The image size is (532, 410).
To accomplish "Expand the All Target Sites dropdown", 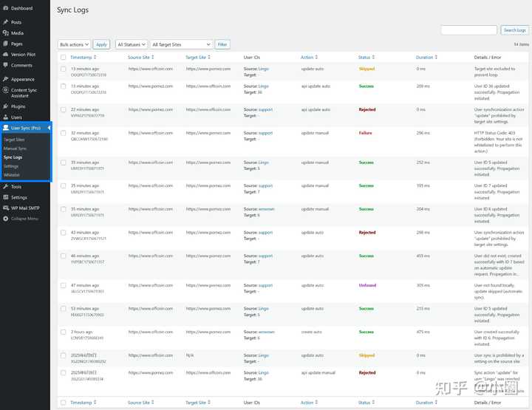I will (x=181, y=44).
